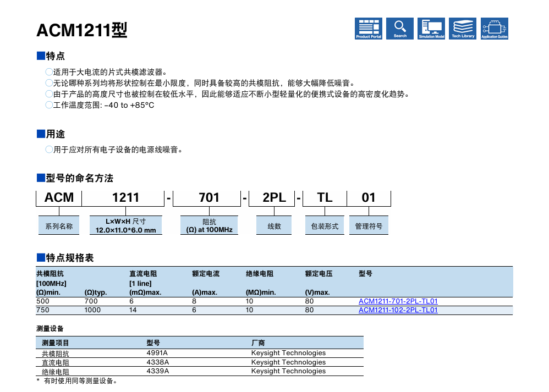Click the 有时使用同等测量设备 footnote

click(76, 381)
